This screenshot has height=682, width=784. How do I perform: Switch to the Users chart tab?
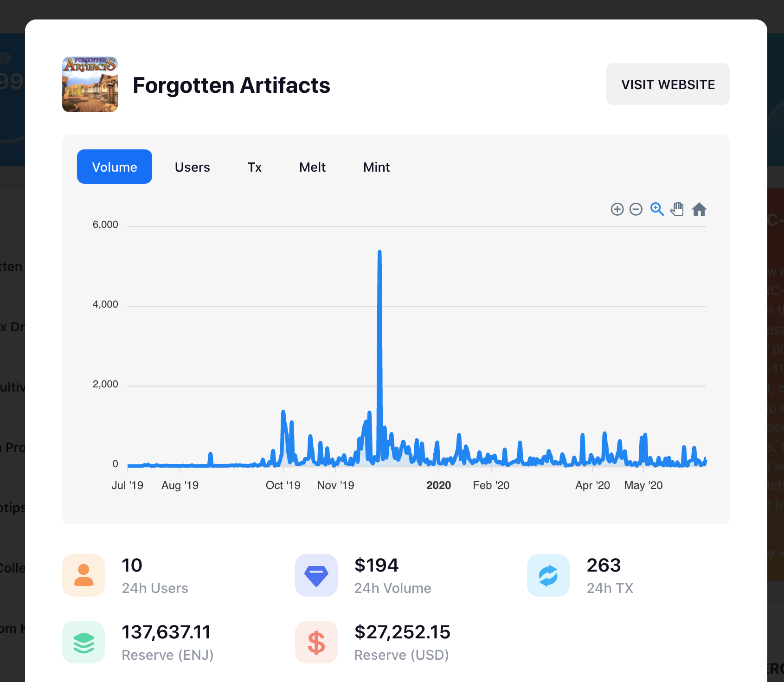(x=192, y=167)
